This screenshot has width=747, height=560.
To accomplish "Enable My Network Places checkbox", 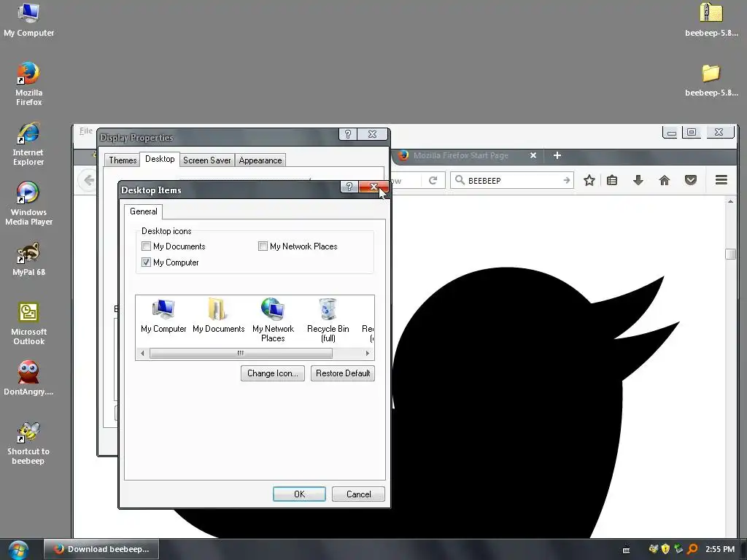I will click(x=263, y=246).
